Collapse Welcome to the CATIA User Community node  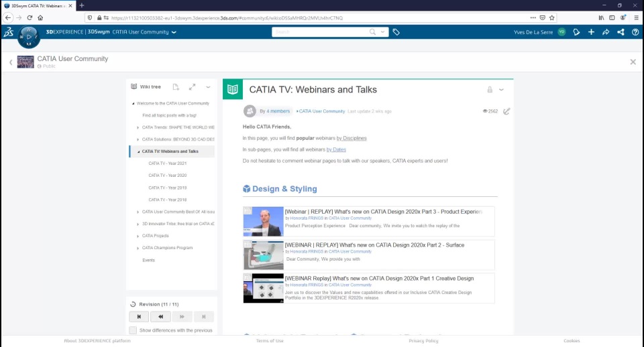133,103
